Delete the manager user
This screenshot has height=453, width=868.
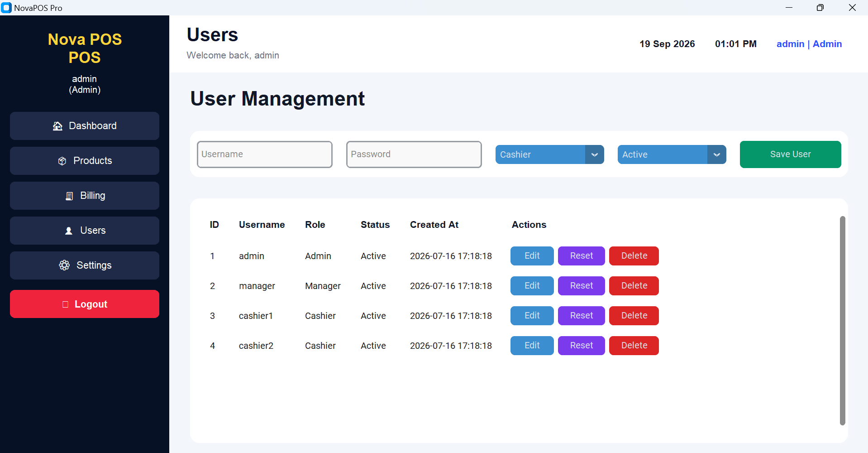pos(634,286)
